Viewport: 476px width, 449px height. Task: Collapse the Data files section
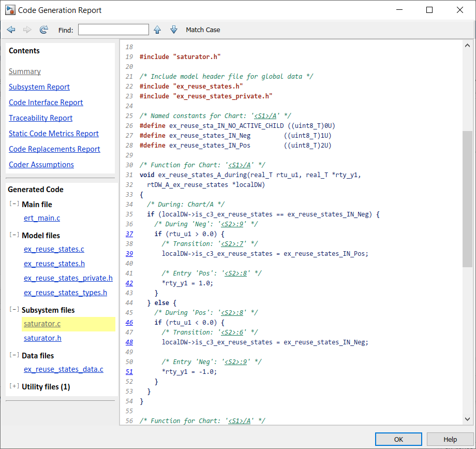point(14,355)
